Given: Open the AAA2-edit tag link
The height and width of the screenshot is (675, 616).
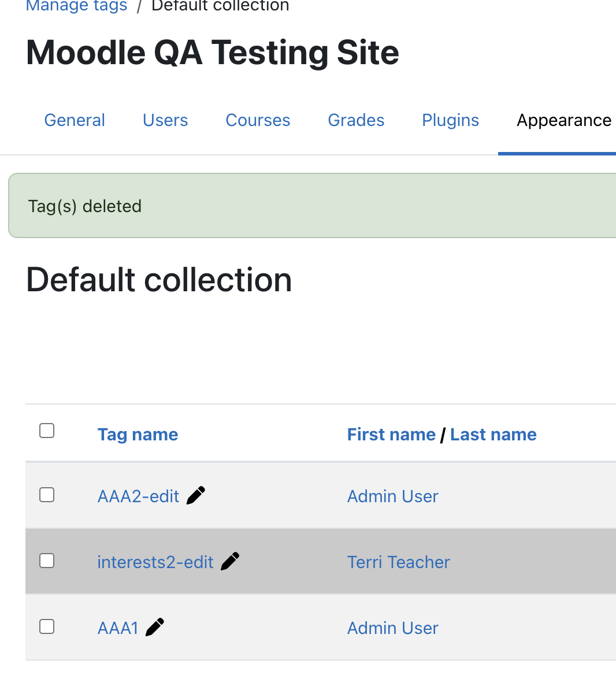Looking at the screenshot, I should [138, 496].
